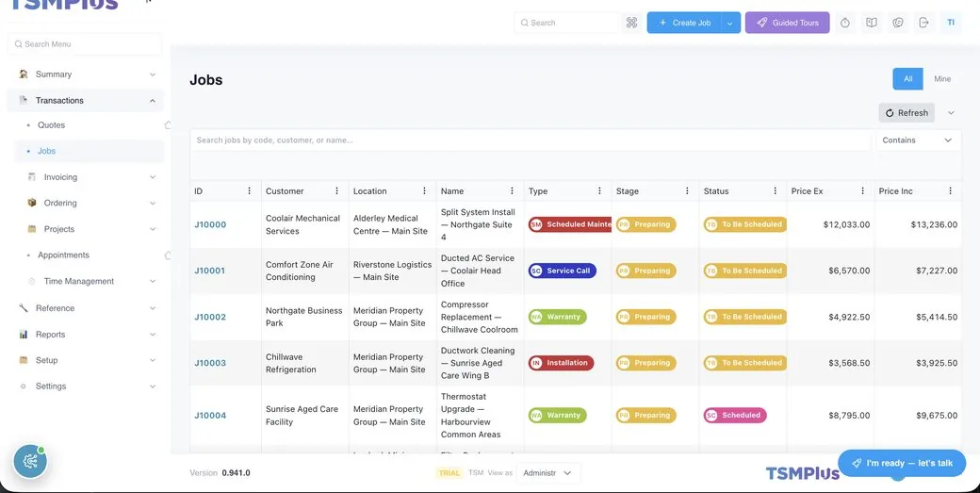Refresh the jobs list

click(x=906, y=113)
